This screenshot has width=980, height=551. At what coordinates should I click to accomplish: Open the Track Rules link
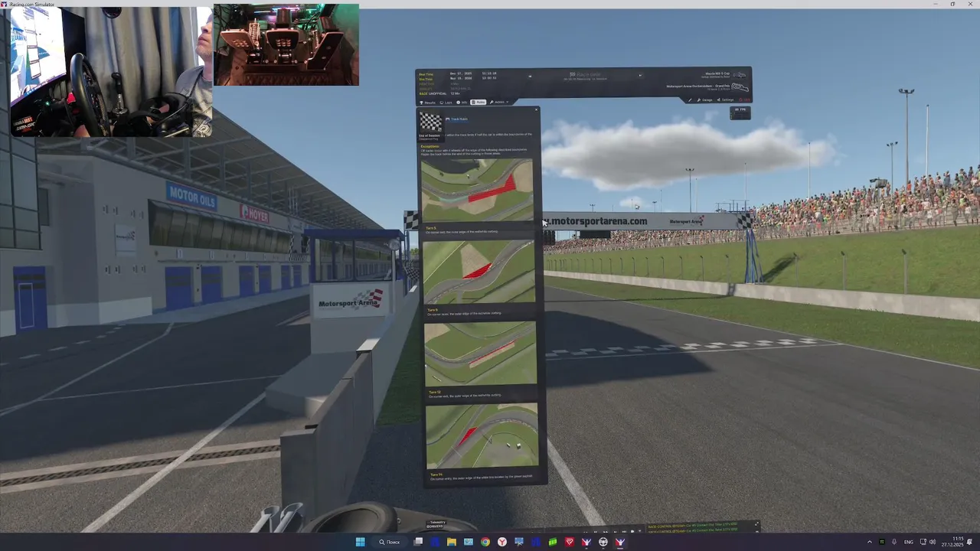click(457, 119)
